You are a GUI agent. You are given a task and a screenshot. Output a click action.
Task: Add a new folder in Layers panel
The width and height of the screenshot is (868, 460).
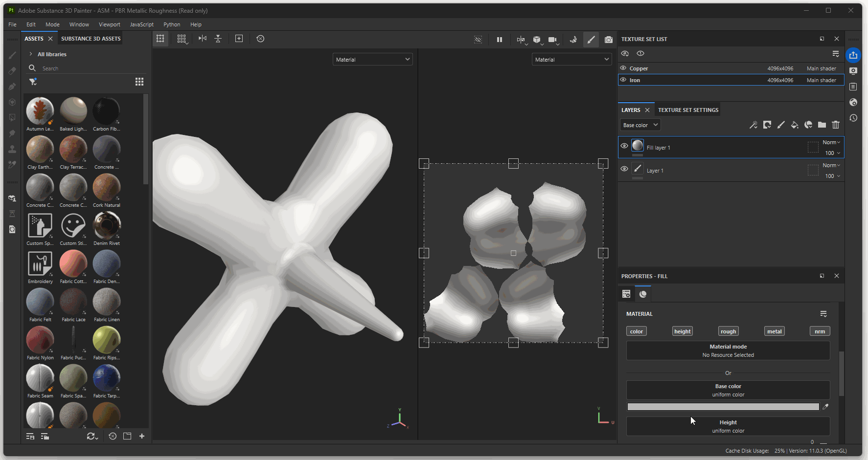point(822,125)
